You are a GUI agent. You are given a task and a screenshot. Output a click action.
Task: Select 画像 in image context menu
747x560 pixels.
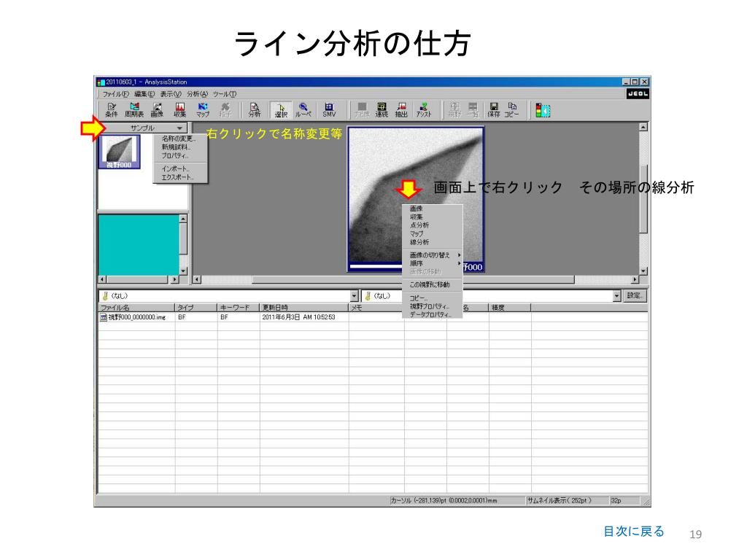417,209
